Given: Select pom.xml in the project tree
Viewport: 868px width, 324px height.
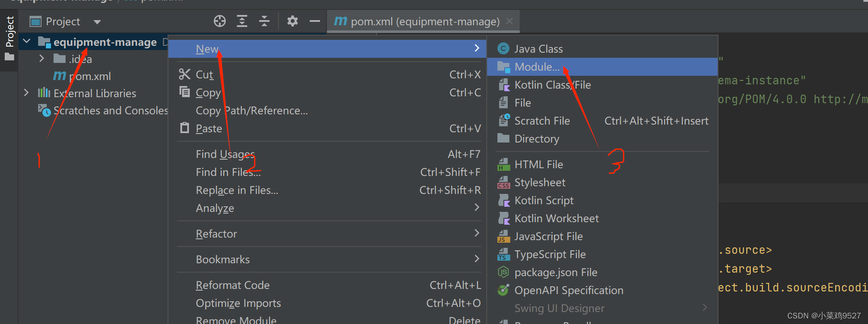Looking at the screenshot, I should pos(90,76).
